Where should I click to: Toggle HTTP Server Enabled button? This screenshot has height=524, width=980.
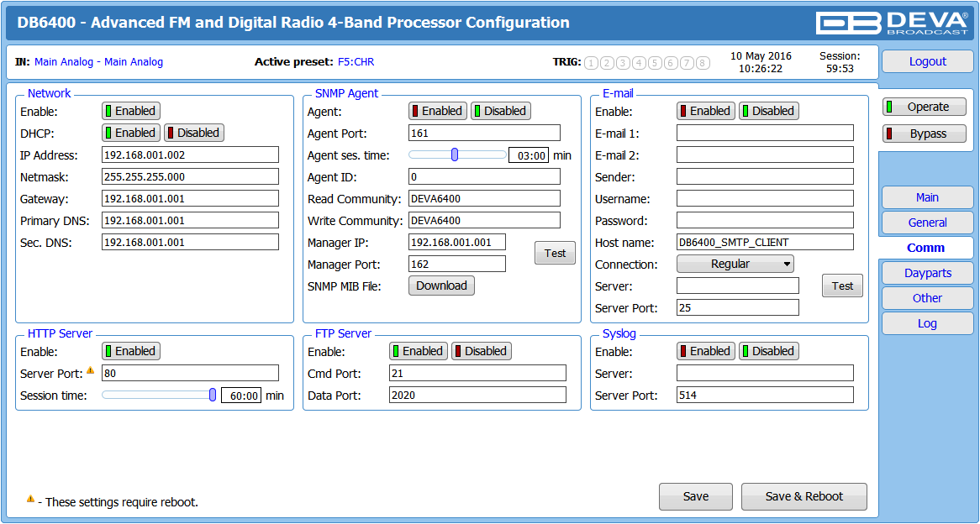(x=131, y=351)
